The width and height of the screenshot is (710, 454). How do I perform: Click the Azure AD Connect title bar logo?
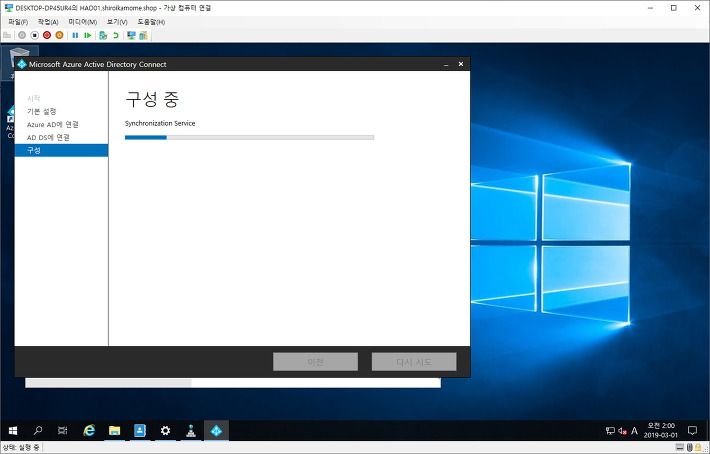tap(22, 64)
